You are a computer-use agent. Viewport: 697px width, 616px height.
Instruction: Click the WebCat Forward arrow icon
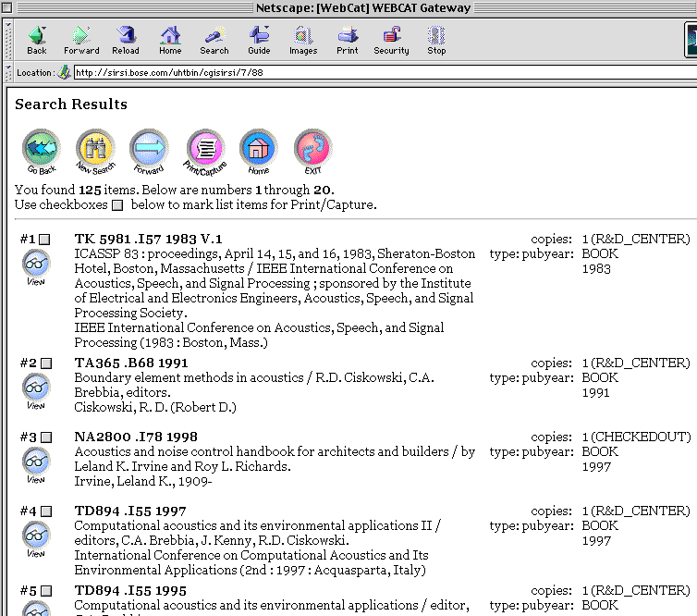point(148,149)
